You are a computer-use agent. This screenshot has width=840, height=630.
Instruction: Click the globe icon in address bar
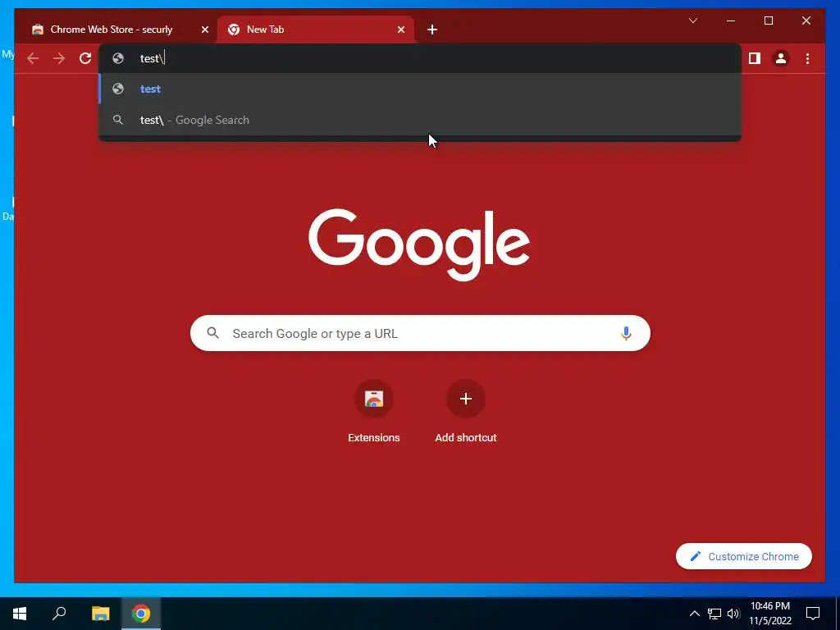click(118, 58)
